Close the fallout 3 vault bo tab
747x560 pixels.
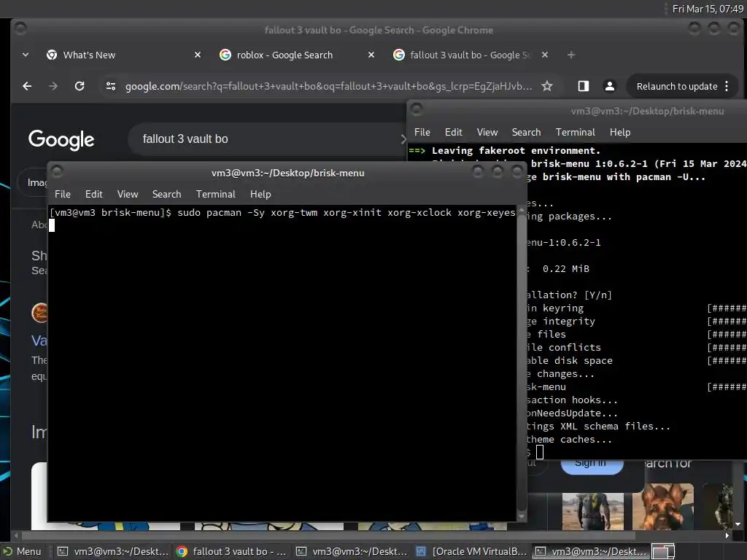pos(544,55)
